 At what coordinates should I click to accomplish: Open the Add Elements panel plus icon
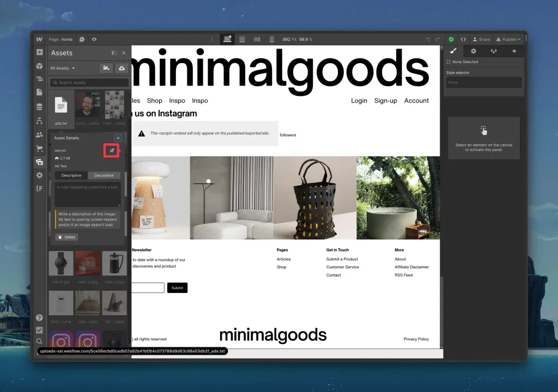click(39, 52)
